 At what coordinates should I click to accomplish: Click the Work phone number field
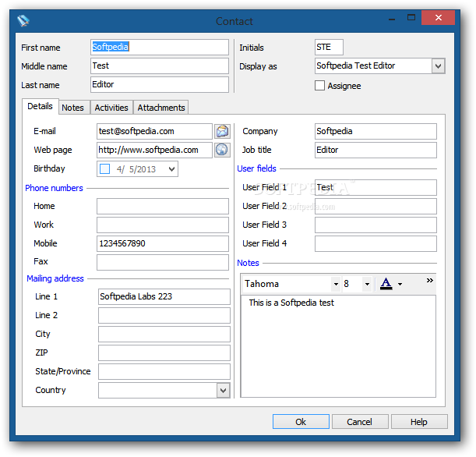(x=163, y=225)
